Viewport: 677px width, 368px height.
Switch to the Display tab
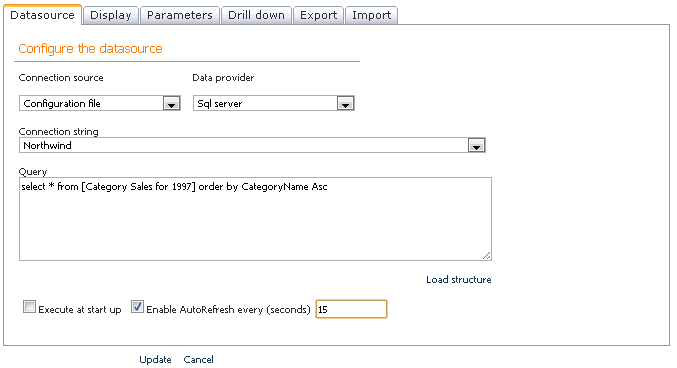click(x=111, y=16)
